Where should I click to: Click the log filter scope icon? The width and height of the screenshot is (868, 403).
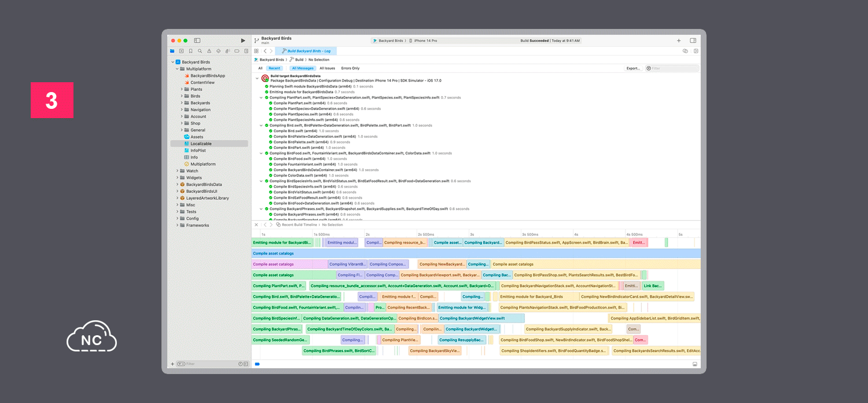click(x=649, y=68)
